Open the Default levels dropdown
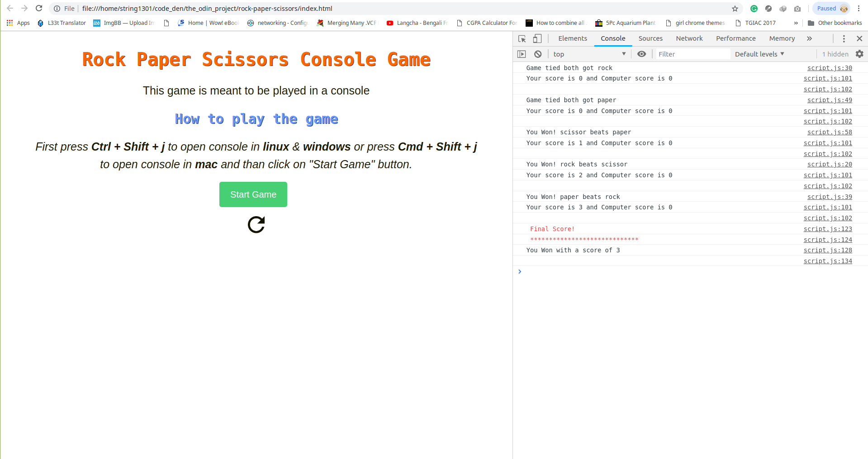 [759, 54]
